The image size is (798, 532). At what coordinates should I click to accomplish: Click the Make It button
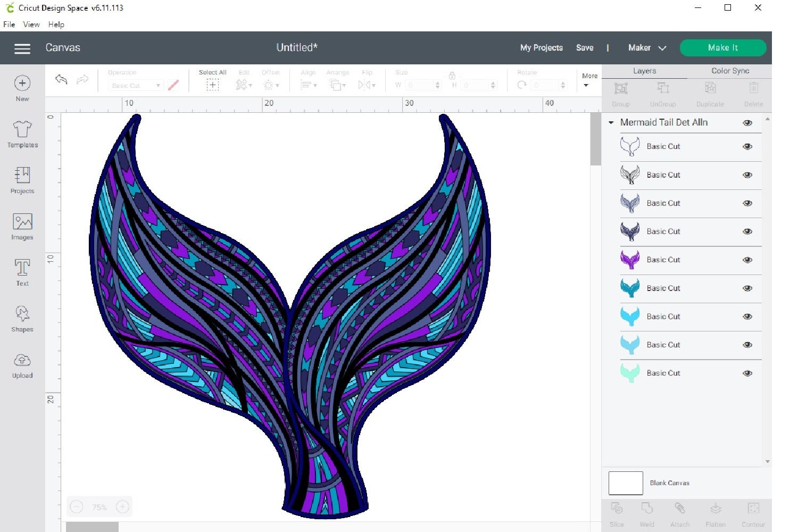pos(722,47)
